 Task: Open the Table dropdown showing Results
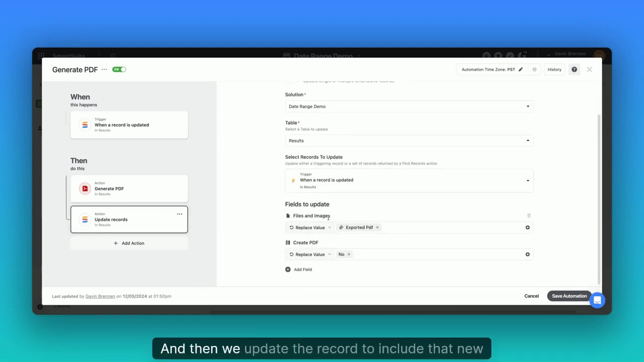(x=409, y=141)
